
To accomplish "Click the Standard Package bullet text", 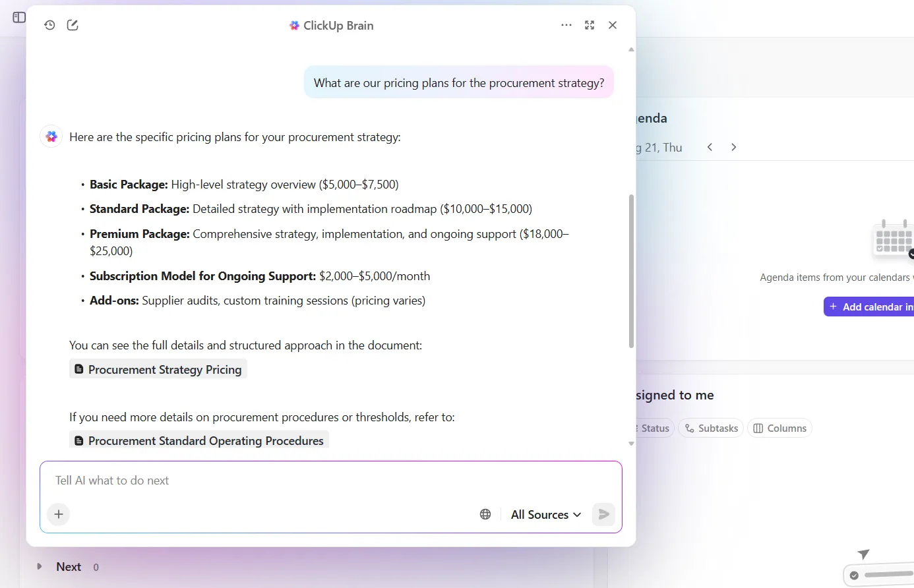I will [311, 209].
